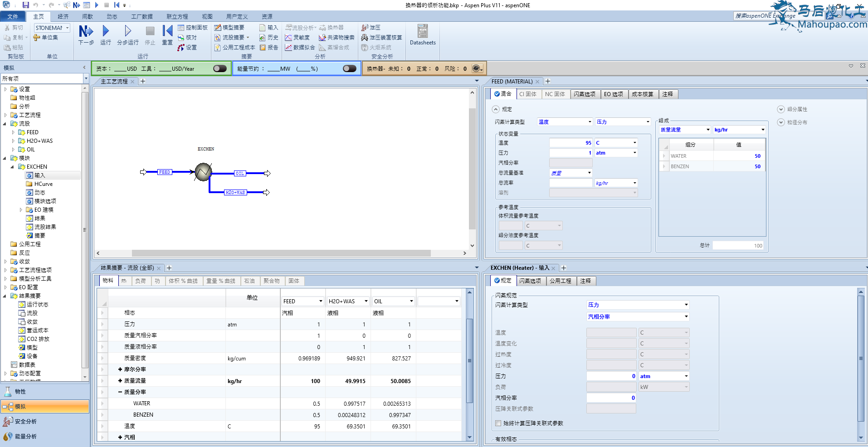Expand 组分属性 section
The height and width of the screenshot is (447, 868).
(781, 109)
